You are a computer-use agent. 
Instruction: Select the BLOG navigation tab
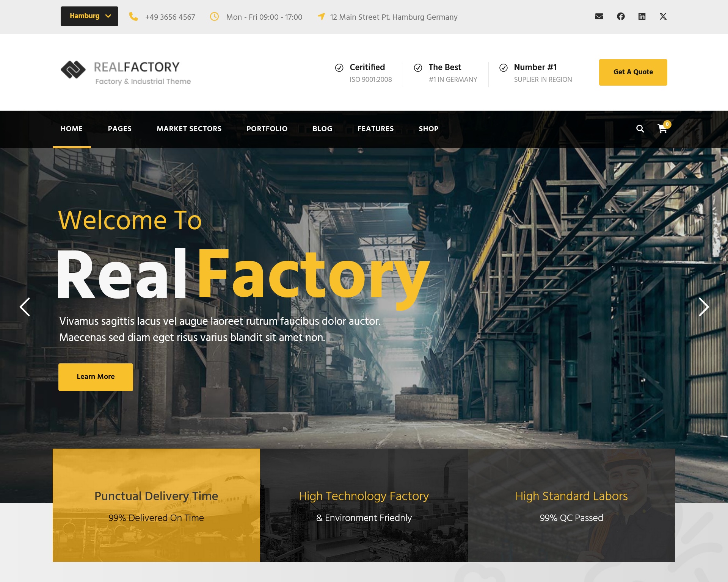point(322,129)
